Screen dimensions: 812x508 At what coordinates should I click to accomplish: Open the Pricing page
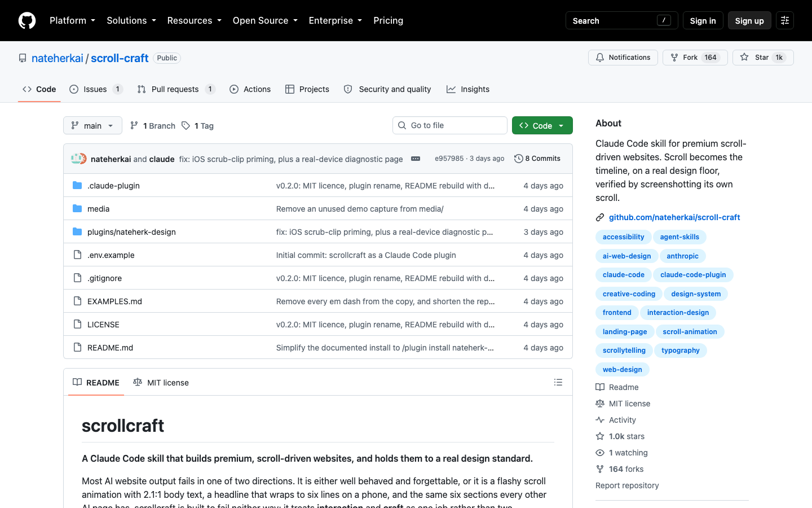point(388,20)
